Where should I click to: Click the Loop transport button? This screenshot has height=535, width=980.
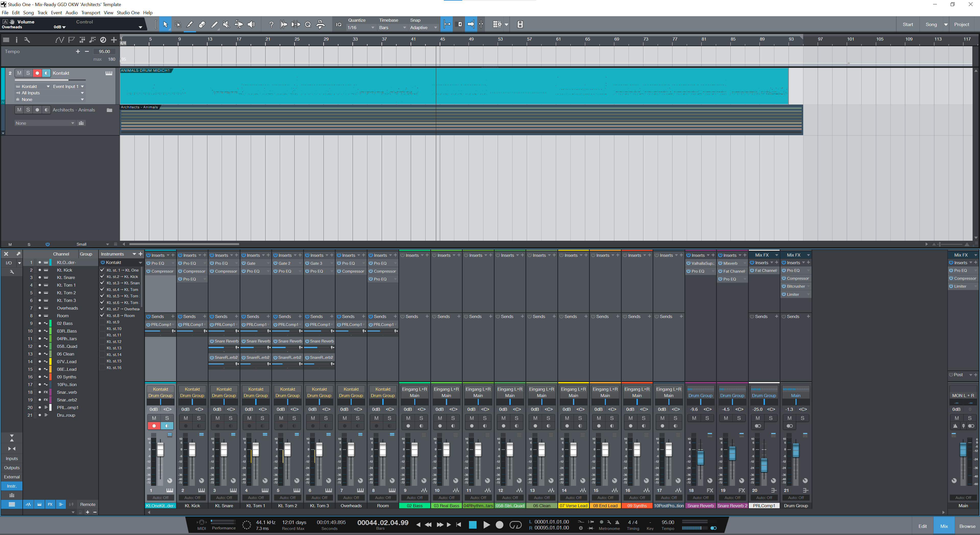(515, 525)
